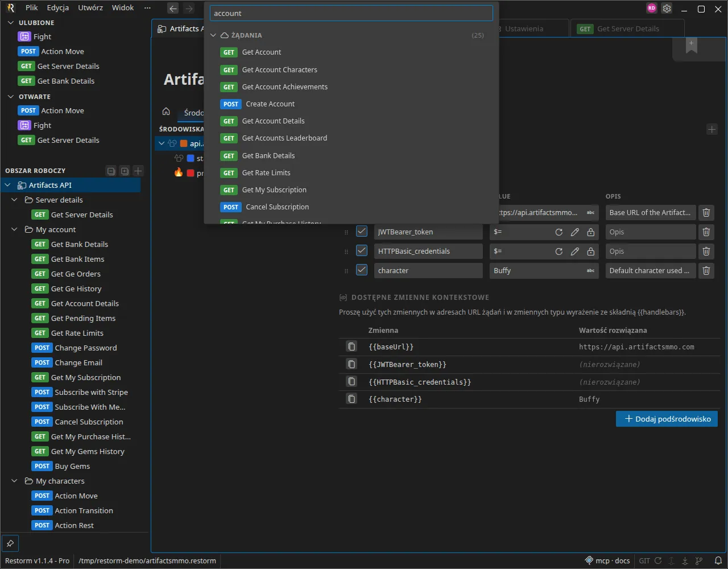Click the character variable name field
The image size is (728, 569).
428,270
